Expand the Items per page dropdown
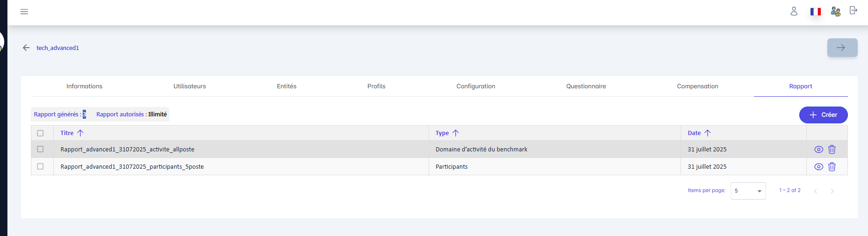This screenshot has width=868, height=236. 748,191
